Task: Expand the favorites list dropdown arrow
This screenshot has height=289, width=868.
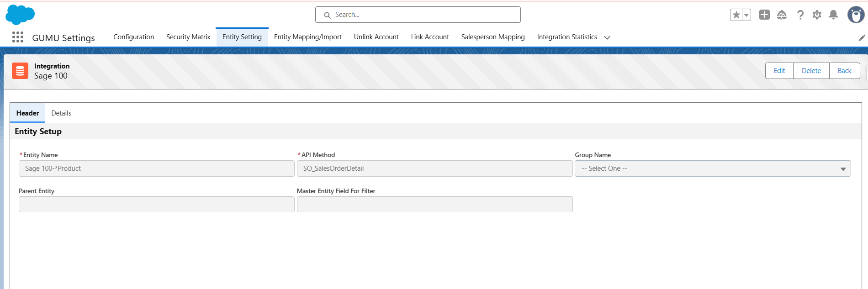Action: click(746, 15)
